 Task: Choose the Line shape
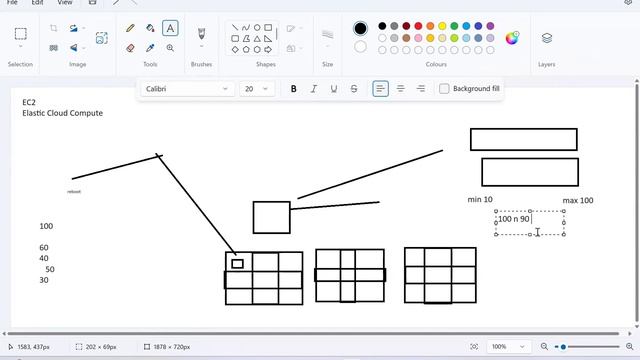point(235,27)
